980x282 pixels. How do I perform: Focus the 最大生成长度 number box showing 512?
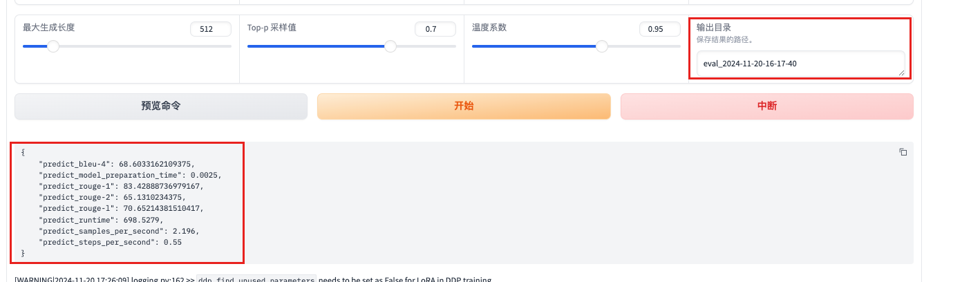(x=211, y=29)
